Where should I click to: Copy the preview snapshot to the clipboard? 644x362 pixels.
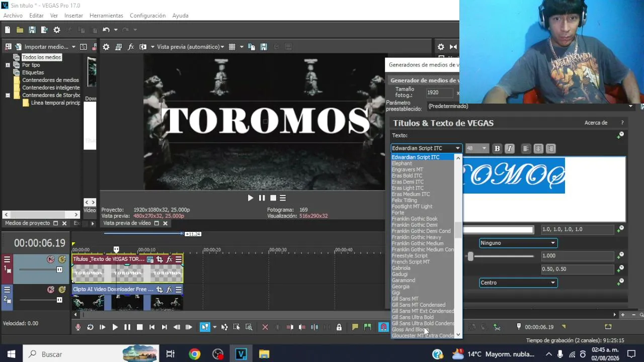click(252, 47)
